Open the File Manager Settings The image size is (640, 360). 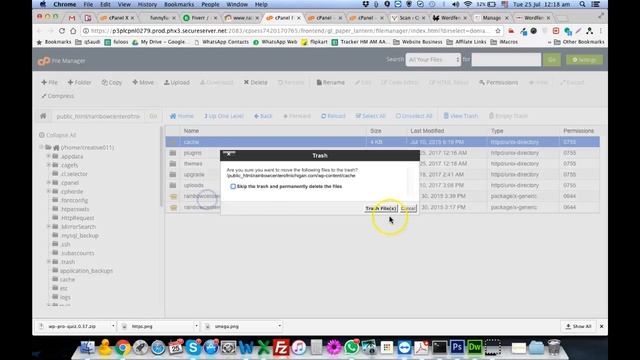(584, 60)
